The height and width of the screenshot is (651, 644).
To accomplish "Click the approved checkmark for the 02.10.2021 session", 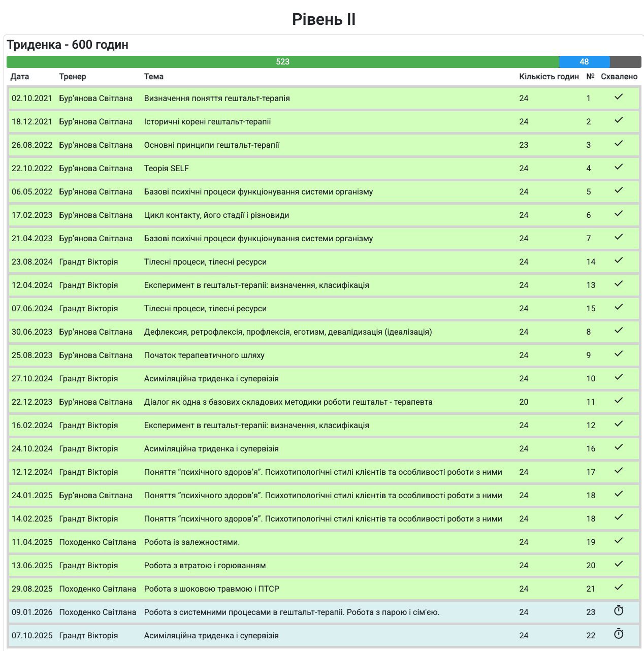I will point(618,96).
